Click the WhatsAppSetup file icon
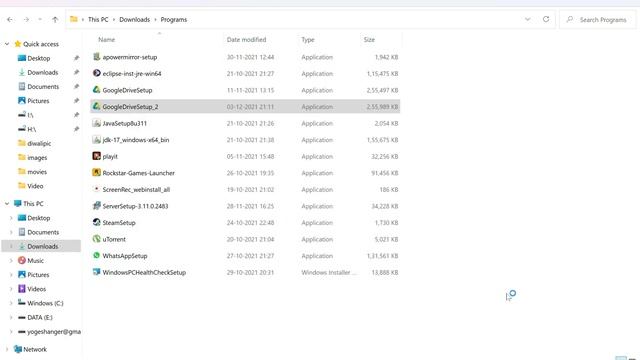The width and height of the screenshot is (640, 360). point(96,256)
